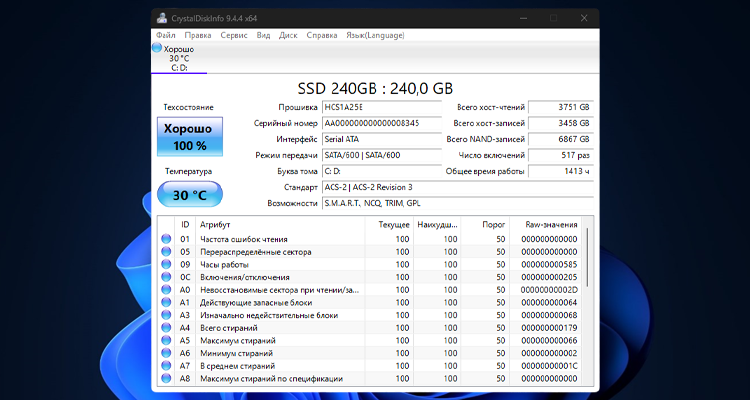This screenshot has width=750, height=400.
Task: Click the Хорошо 100 % health status button
Action: tap(190, 136)
